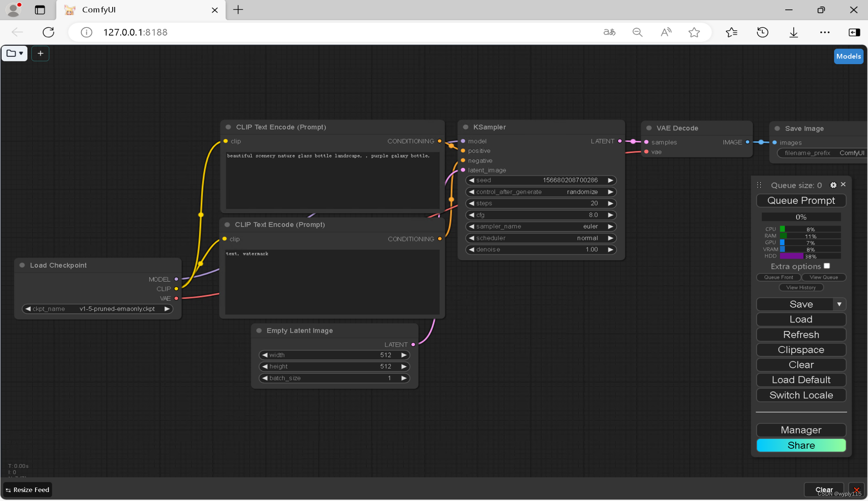Open the workflow folder menu button
The height and width of the screenshot is (501, 868).
(15, 54)
